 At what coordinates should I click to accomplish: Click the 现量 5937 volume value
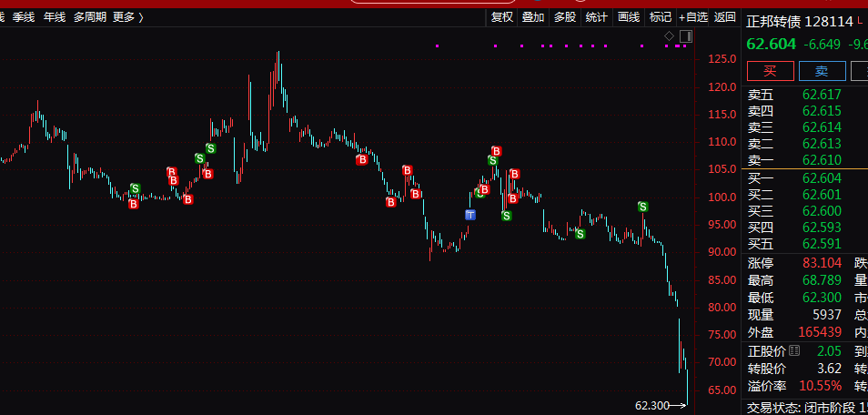[x=827, y=315]
